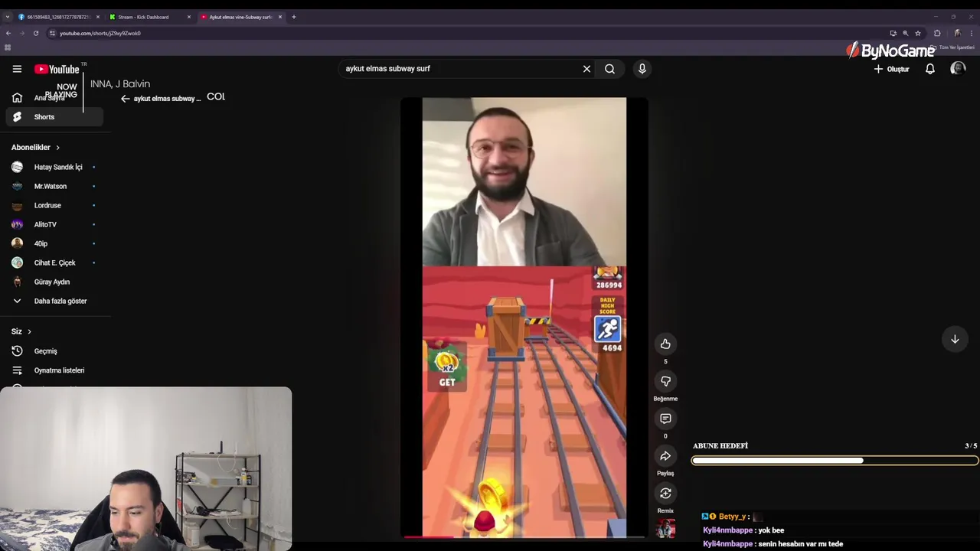Open Hatay Sandık İçi subscription channel
980x551 pixels.
(54, 167)
